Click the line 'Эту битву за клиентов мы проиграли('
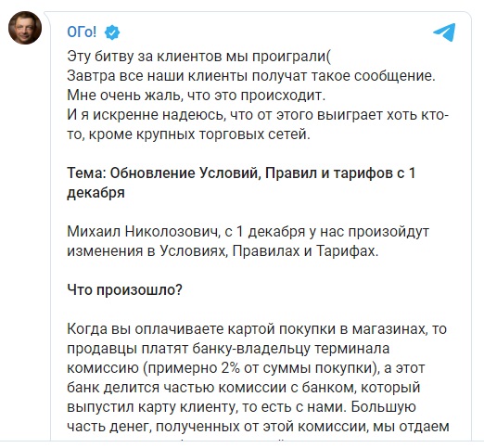Screen dimensions: 484x448 pyautogui.click(x=198, y=57)
